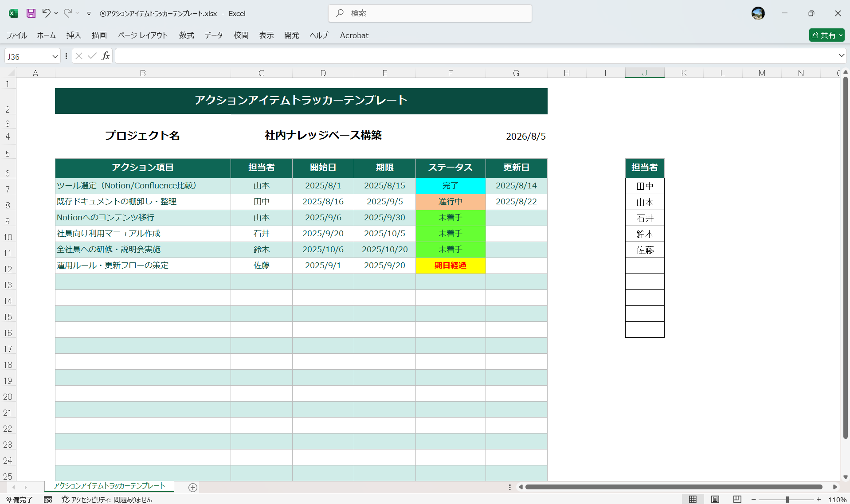
Task: Open the ページ レイアウト tab
Action: pyautogui.click(x=143, y=35)
